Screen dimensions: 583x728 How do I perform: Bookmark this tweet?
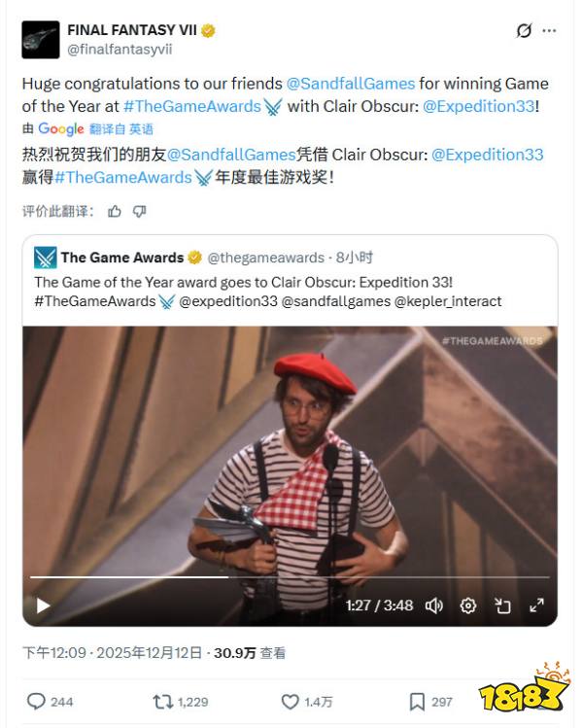point(417,702)
